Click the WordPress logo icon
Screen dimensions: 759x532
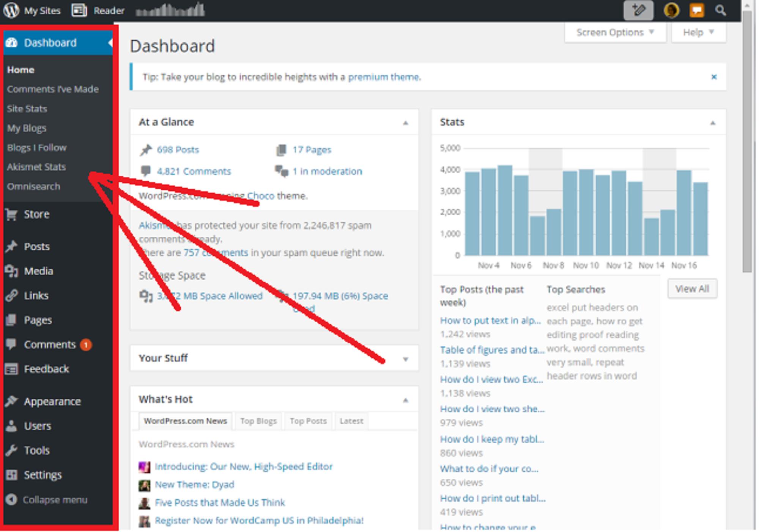coord(11,10)
